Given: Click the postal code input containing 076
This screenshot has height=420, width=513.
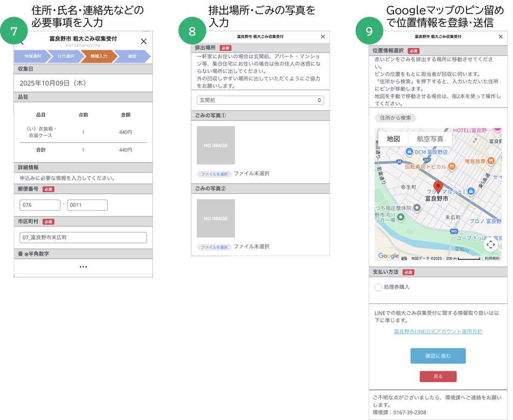Looking at the screenshot, I should coord(39,205).
